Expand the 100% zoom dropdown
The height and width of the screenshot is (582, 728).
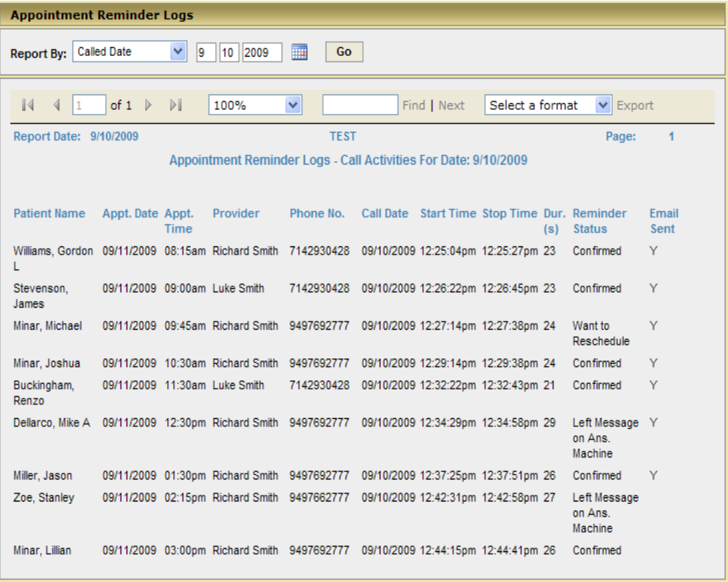pos(255,105)
